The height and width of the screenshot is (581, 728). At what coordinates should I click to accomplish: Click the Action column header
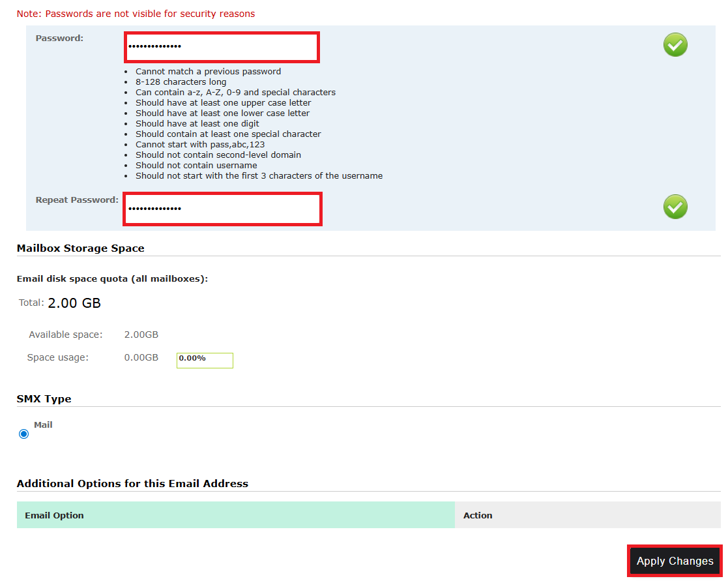coord(478,515)
